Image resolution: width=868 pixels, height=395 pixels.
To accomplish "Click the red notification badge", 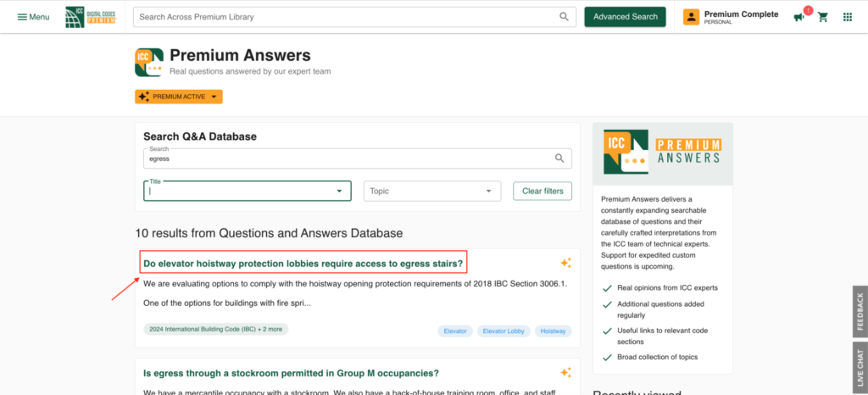I will coord(808,10).
